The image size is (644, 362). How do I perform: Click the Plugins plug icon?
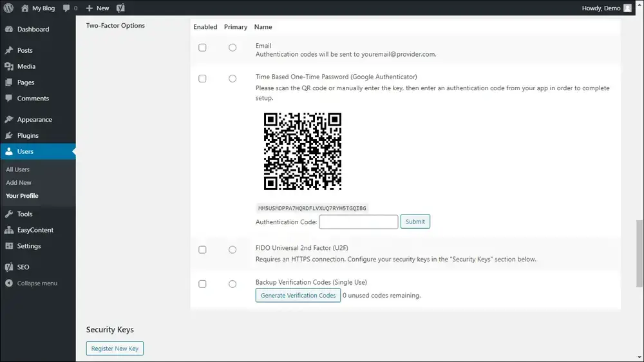click(x=9, y=135)
